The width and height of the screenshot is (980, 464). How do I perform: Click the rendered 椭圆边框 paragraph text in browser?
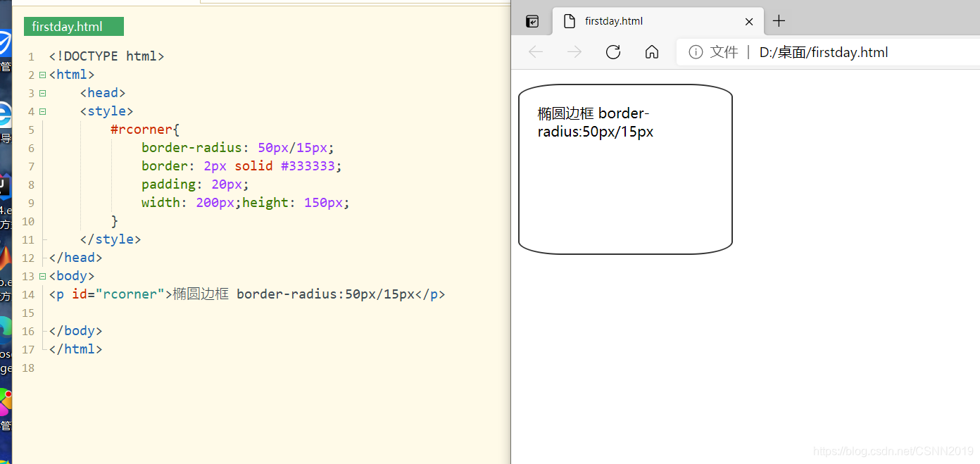point(596,123)
